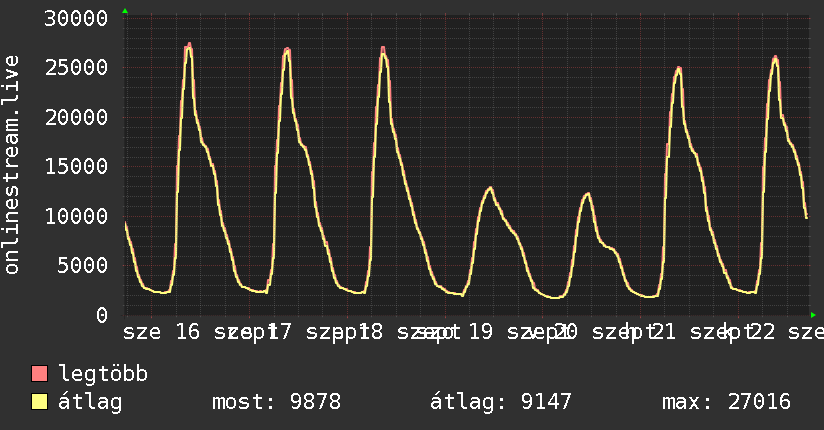
Task: Click the 15000 y-axis label
Action: (76, 167)
